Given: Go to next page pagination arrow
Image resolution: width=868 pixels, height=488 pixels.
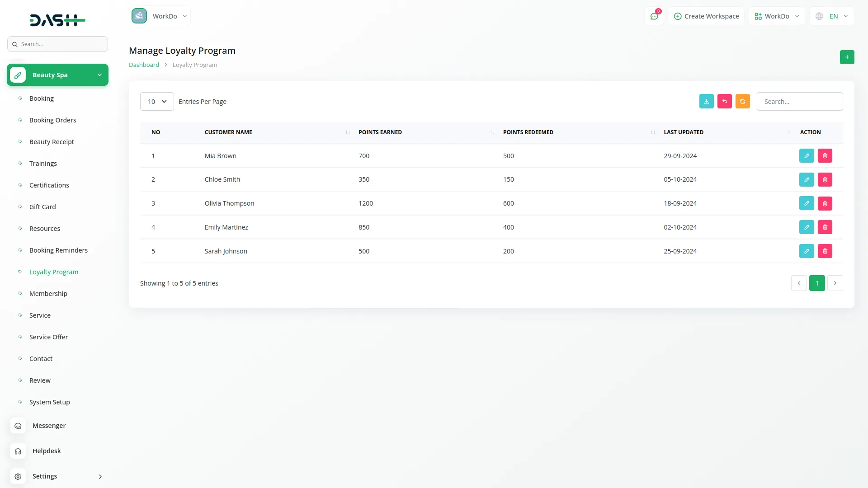Looking at the screenshot, I should click(x=835, y=283).
